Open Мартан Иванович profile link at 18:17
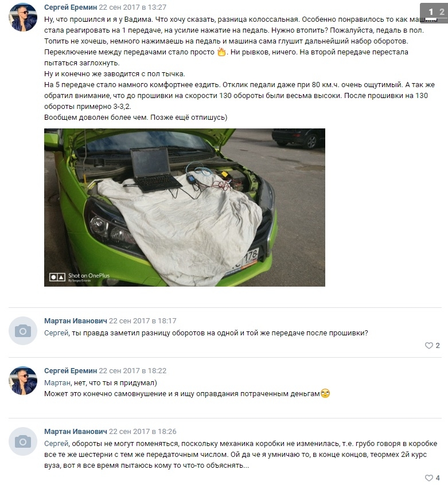The image size is (448, 485). (x=76, y=321)
